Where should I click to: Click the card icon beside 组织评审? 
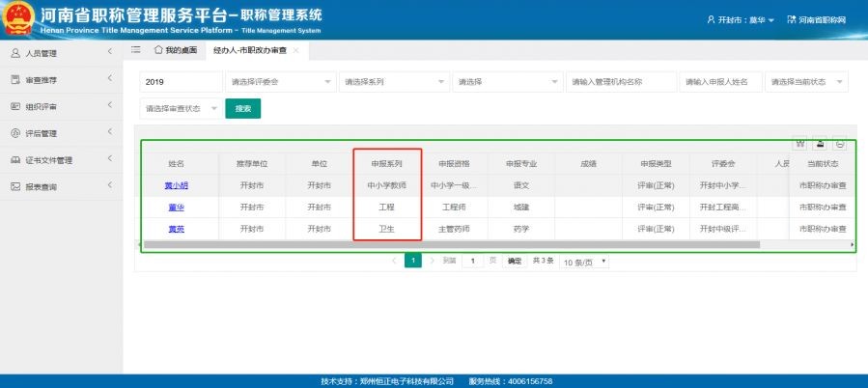pos(15,106)
